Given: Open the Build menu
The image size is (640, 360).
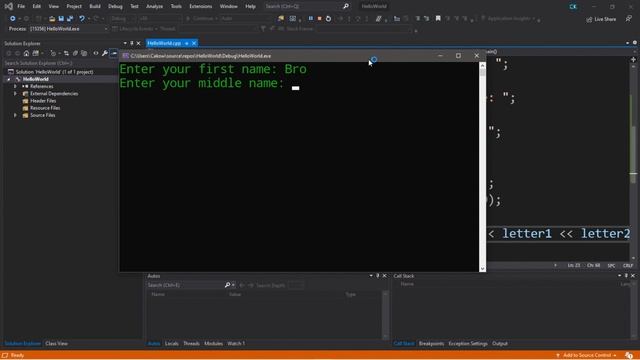Looking at the screenshot, I should [x=95, y=7].
